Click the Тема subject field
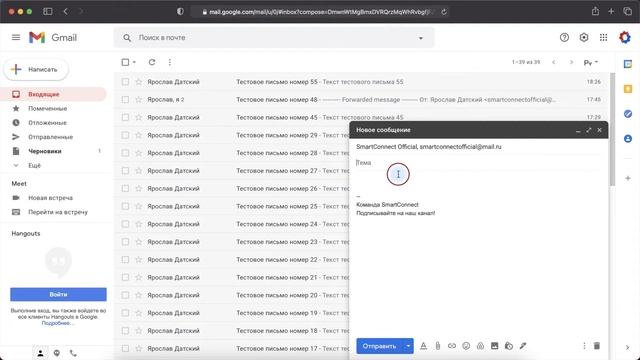This screenshot has width=640, height=360. (478, 162)
